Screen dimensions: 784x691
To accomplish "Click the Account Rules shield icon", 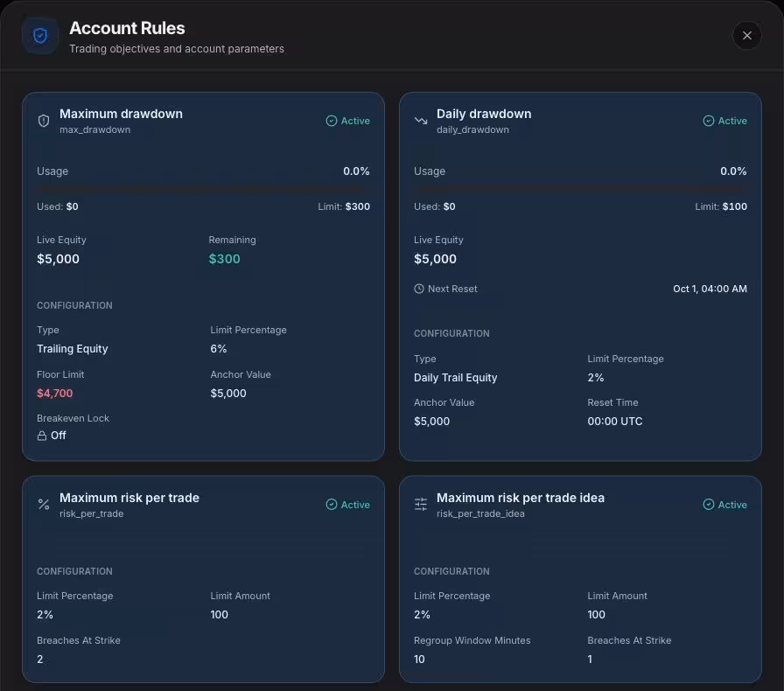I will (x=40, y=36).
